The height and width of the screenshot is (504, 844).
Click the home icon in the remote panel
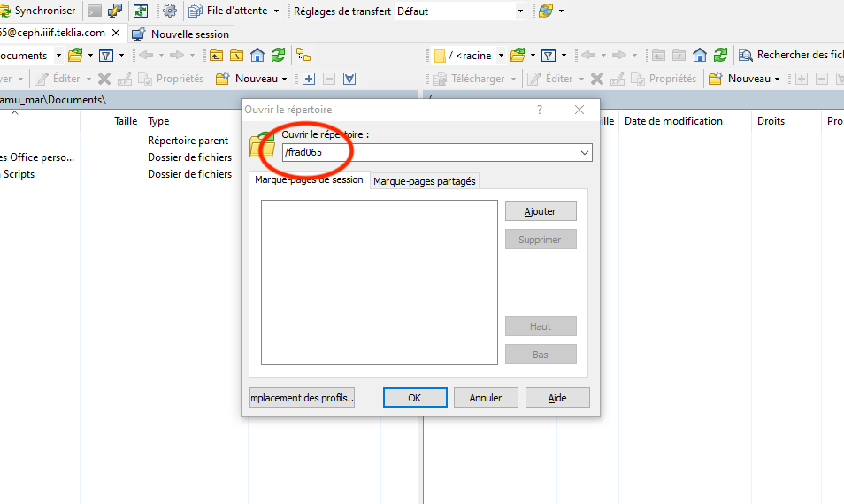point(700,55)
